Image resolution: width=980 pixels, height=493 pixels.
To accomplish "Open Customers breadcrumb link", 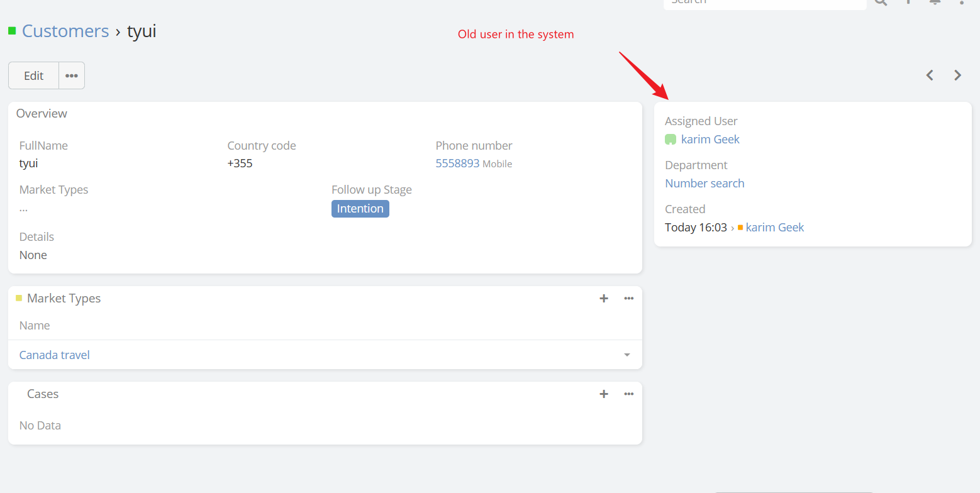I will pyautogui.click(x=65, y=31).
